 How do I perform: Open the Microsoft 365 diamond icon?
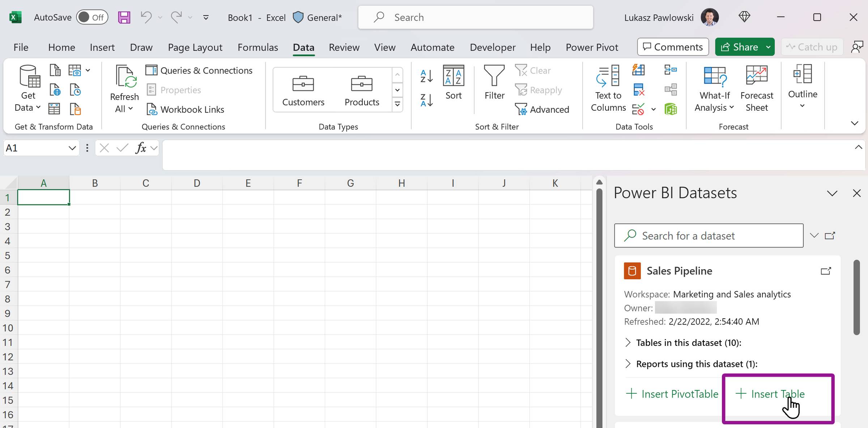pyautogui.click(x=744, y=17)
